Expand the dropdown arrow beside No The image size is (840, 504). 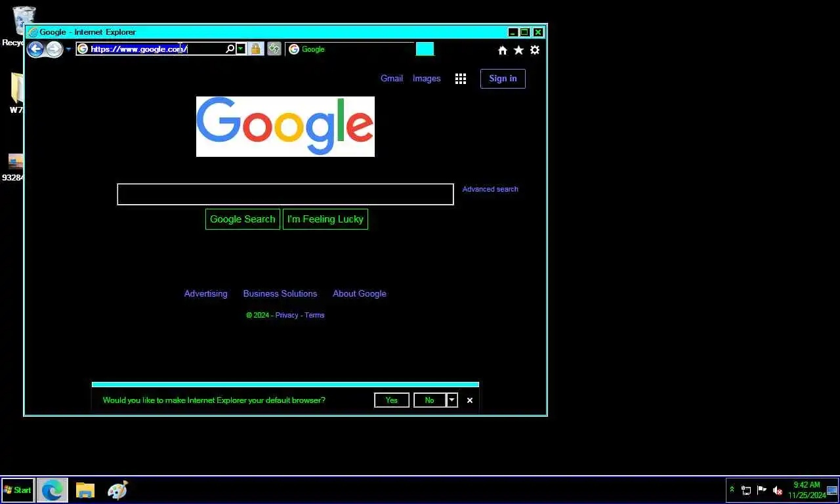(x=451, y=400)
